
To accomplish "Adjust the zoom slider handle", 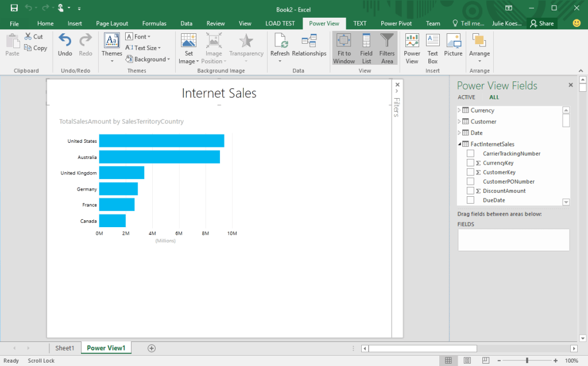I will point(527,360).
